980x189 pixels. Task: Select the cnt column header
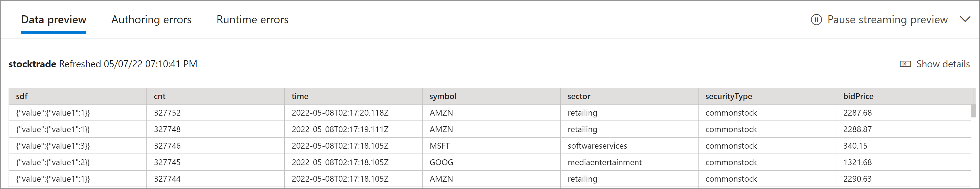pyautogui.click(x=160, y=97)
